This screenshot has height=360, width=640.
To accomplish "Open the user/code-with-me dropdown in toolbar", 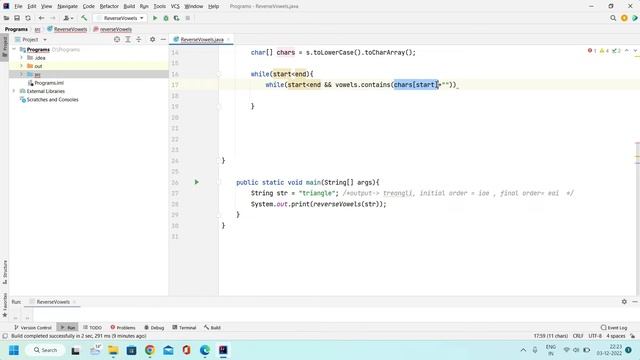I will pyautogui.click(x=68, y=18).
